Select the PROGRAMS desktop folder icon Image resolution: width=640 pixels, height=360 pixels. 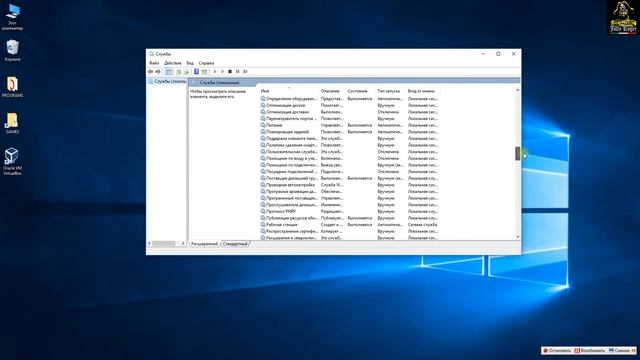pos(12,87)
